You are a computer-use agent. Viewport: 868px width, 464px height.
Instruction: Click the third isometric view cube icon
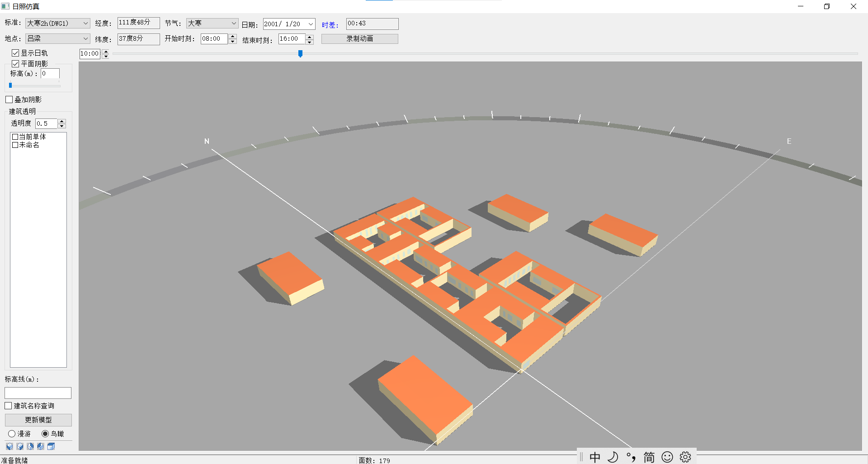(x=30, y=446)
